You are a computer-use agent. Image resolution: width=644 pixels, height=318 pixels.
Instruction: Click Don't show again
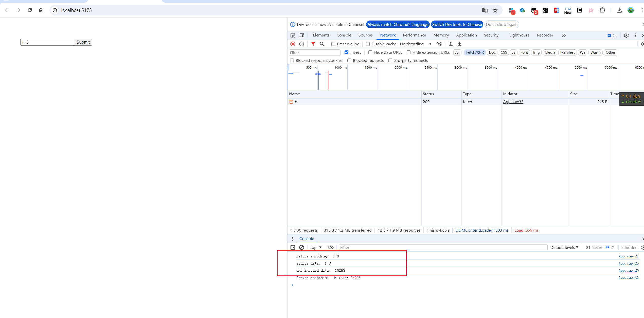coord(502,25)
